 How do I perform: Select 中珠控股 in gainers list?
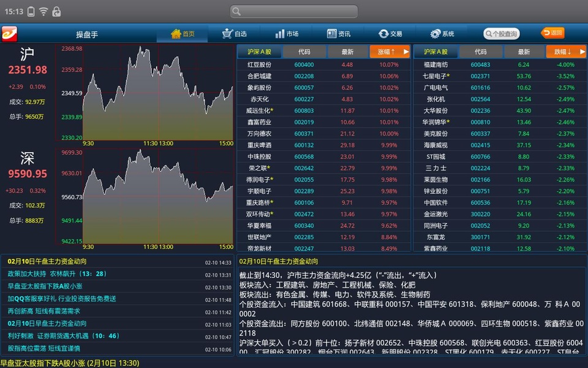click(x=323, y=156)
